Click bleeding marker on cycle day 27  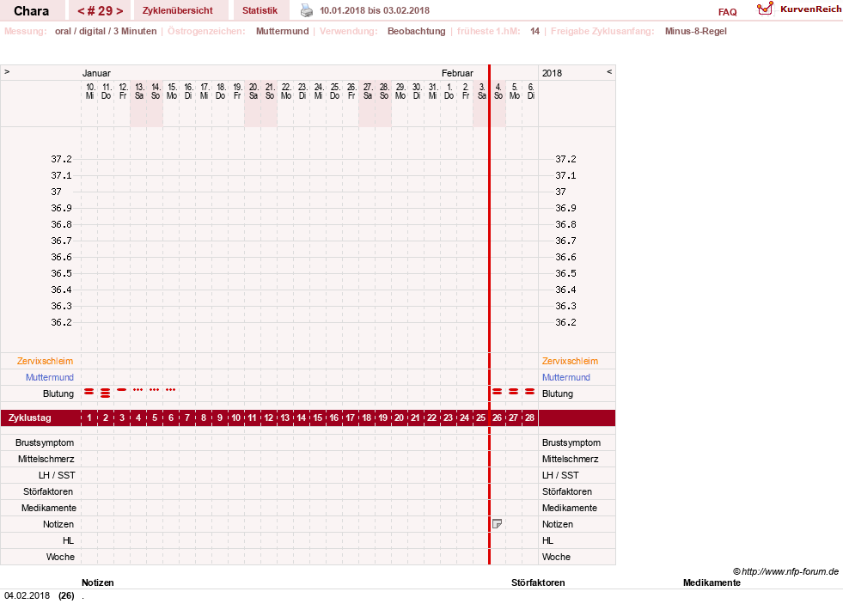[513, 392]
